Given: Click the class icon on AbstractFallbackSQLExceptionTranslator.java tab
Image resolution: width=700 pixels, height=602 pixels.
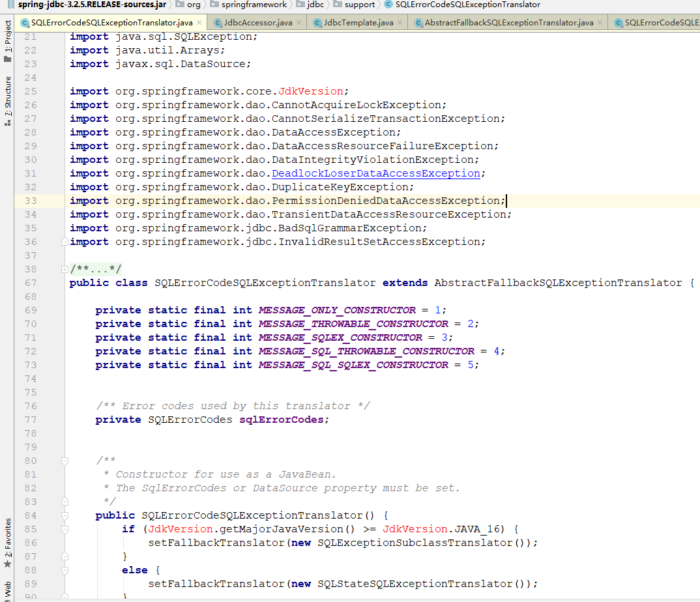Looking at the screenshot, I should click(417, 21).
